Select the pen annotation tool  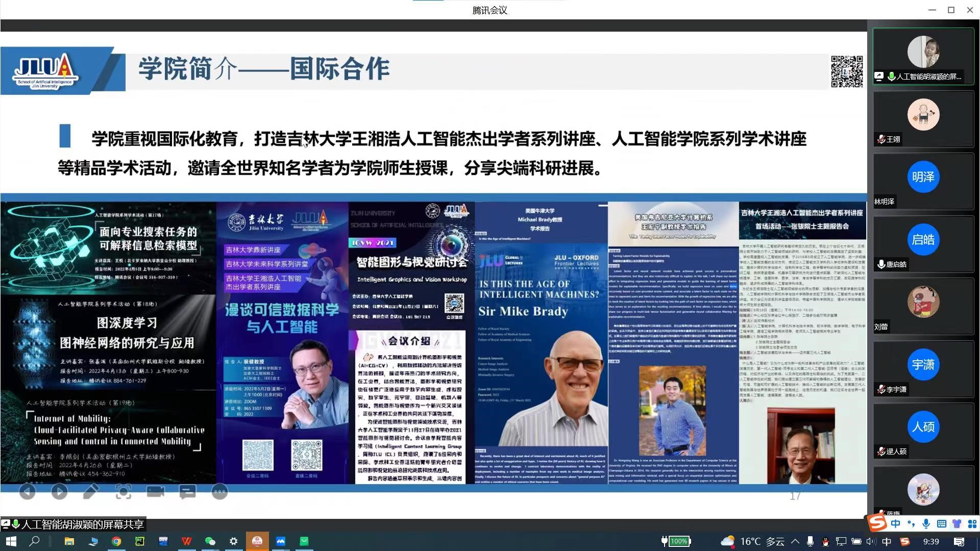pos(91,492)
